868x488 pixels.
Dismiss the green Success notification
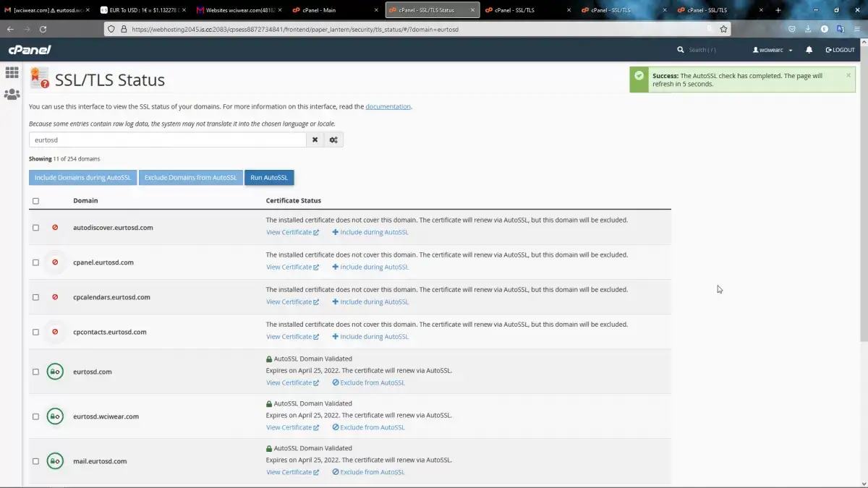(x=848, y=75)
